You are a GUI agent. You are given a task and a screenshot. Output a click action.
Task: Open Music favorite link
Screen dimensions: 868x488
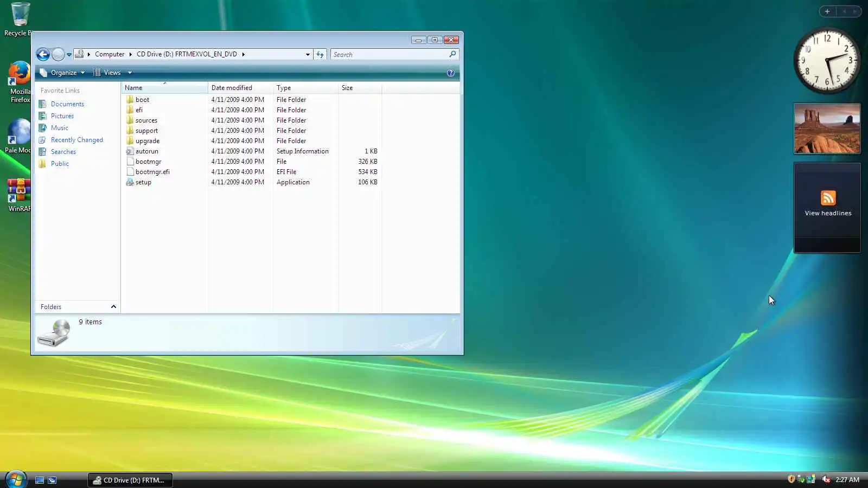point(59,128)
